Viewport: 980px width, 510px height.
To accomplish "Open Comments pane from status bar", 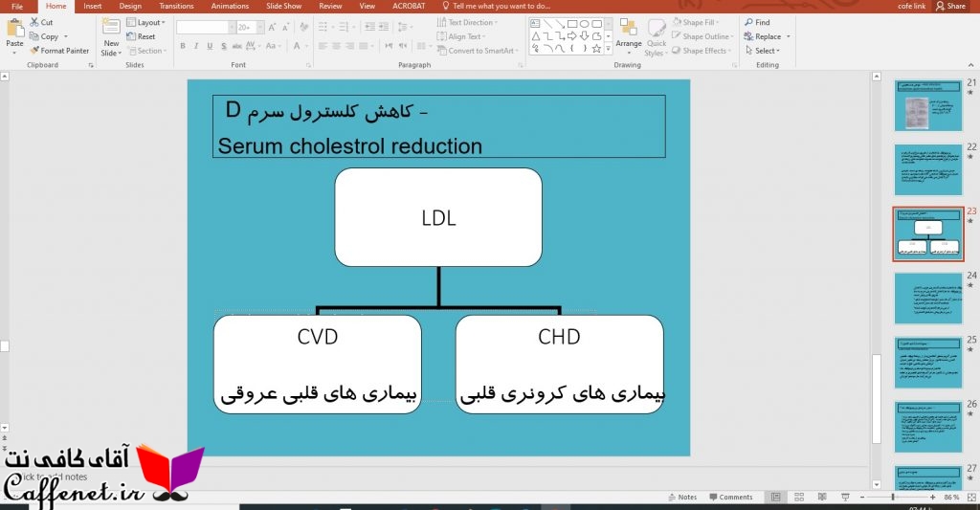I will click(x=730, y=498).
